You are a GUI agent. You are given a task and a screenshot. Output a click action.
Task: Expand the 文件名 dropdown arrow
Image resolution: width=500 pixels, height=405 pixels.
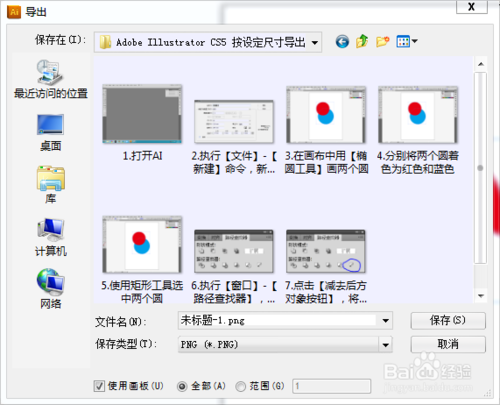385,321
